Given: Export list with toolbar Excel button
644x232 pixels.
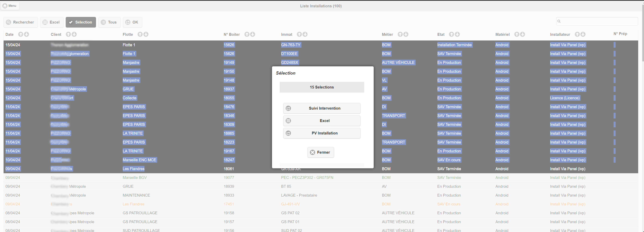Looking at the screenshot, I should pos(51,22).
